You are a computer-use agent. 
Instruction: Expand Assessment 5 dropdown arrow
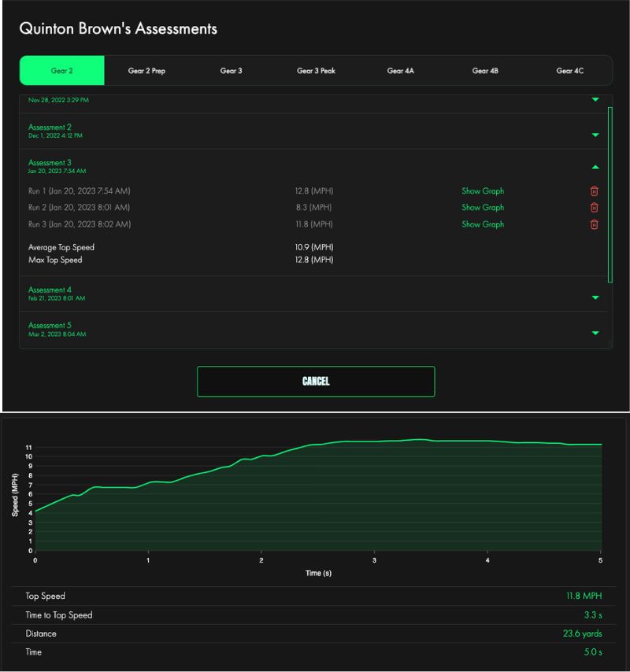[x=595, y=333]
